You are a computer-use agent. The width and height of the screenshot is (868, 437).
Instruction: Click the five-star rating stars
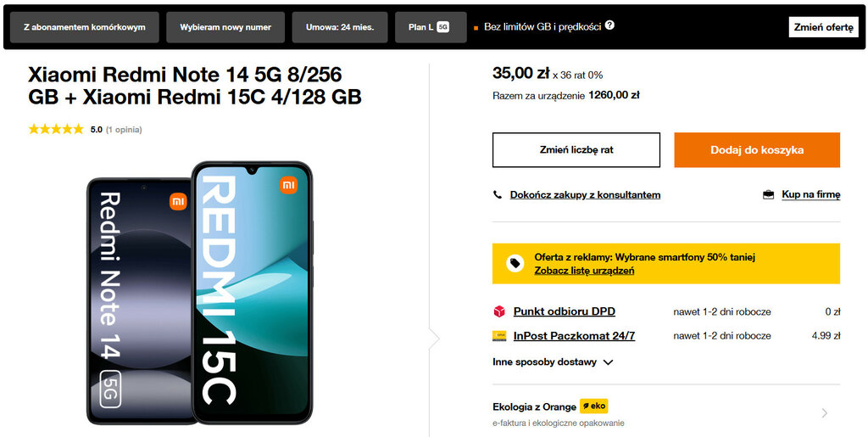click(x=56, y=130)
